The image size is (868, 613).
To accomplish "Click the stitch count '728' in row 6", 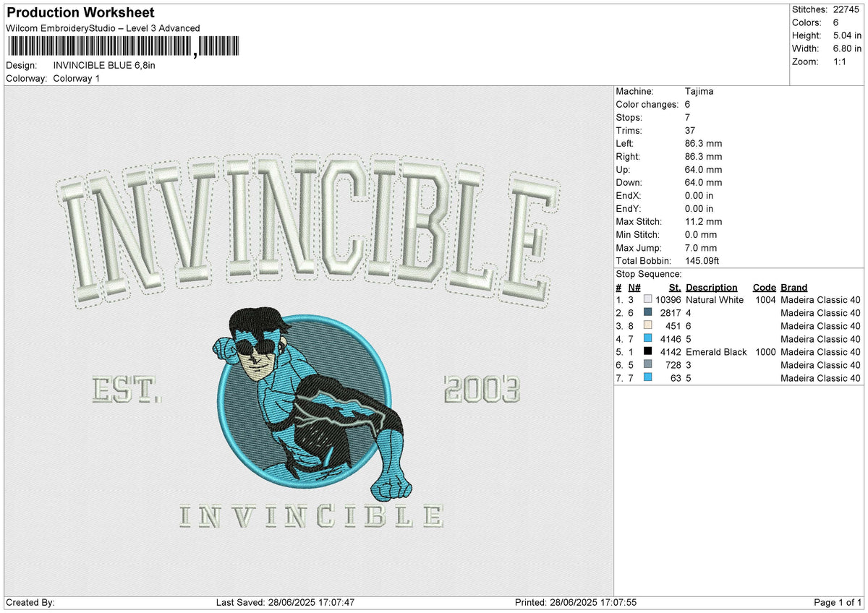I will pyautogui.click(x=674, y=365).
